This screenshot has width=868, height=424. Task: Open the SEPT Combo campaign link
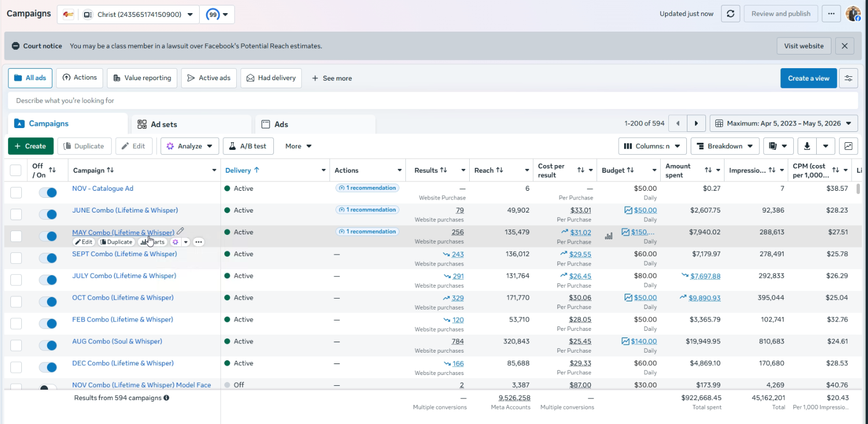coord(124,254)
